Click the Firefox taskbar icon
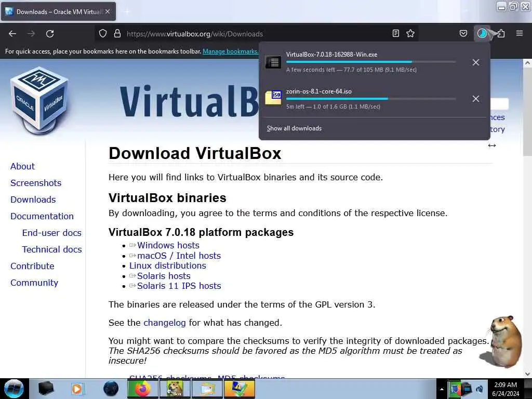The width and height of the screenshot is (532, 399). (143, 389)
